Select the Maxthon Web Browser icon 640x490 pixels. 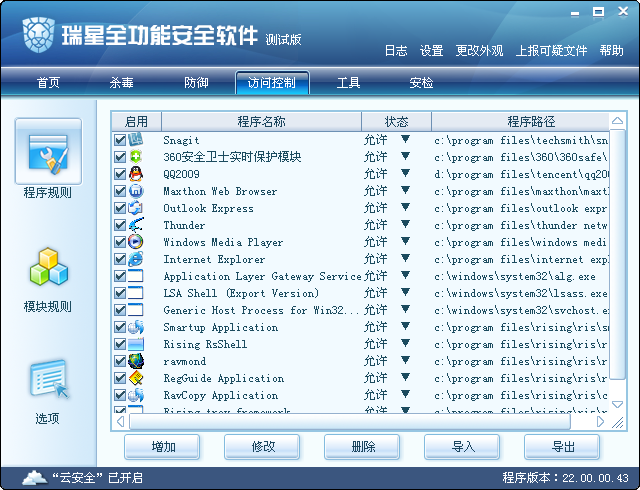[136, 191]
